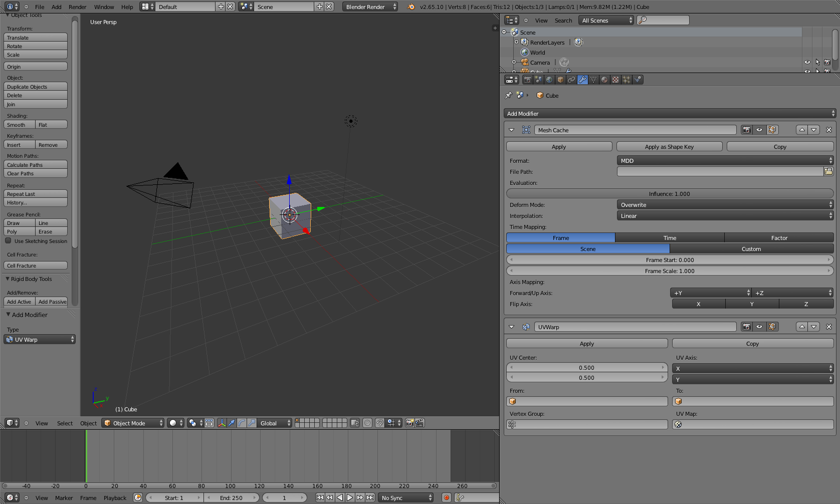This screenshot has height=504, width=840.
Task: Click the Frame Start 0.000 field
Action: 670,260
